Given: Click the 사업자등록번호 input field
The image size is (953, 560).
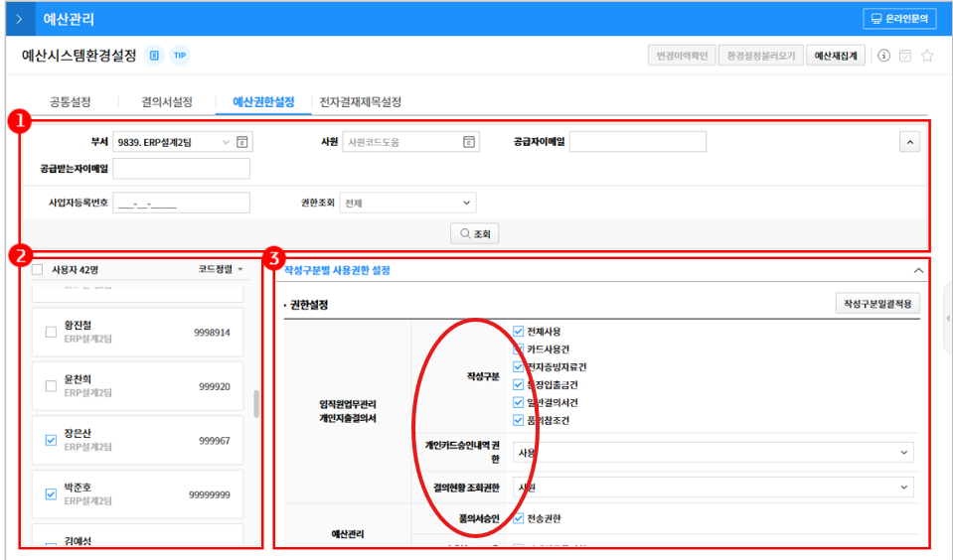Looking at the screenshot, I should point(181,203).
